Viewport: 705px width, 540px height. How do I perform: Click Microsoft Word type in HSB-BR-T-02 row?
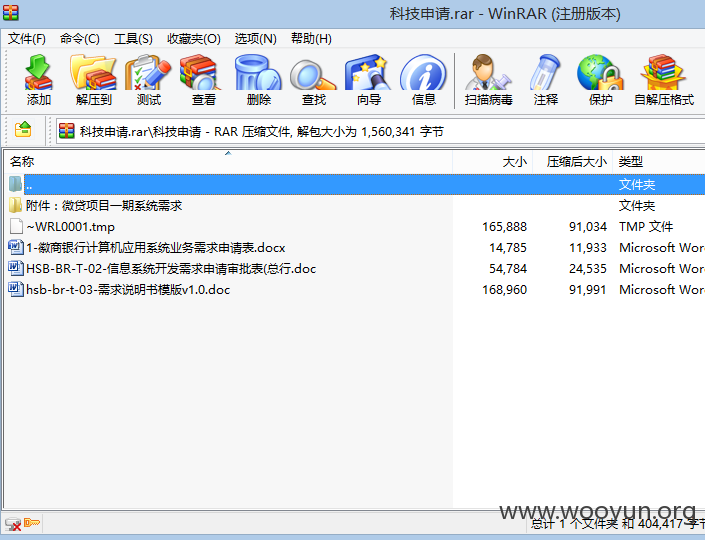pyautogui.click(x=662, y=269)
